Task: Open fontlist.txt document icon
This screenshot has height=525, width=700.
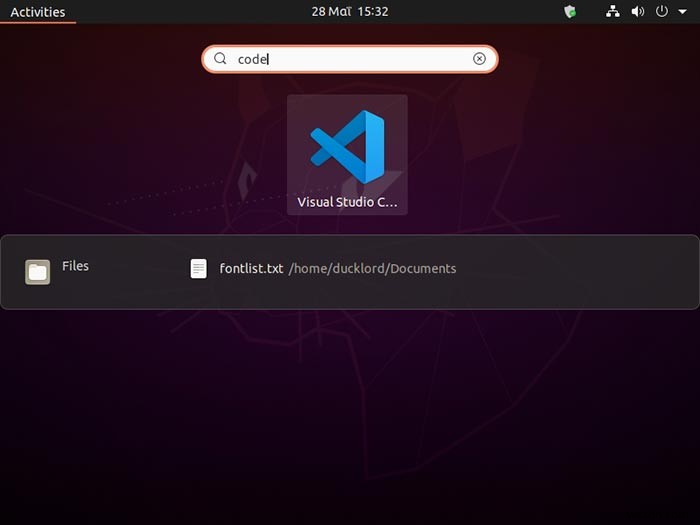Action: click(199, 269)
